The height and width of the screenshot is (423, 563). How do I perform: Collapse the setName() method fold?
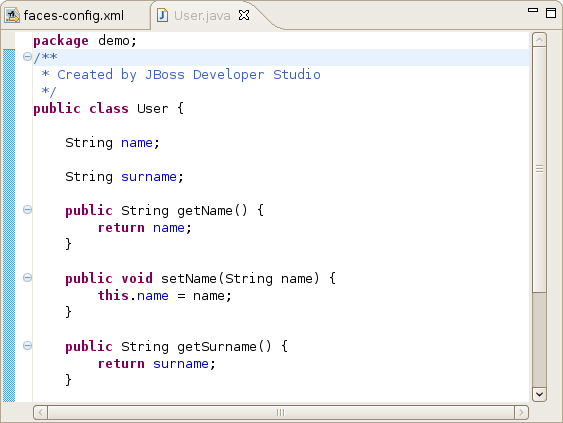click(x=27, y=278)
